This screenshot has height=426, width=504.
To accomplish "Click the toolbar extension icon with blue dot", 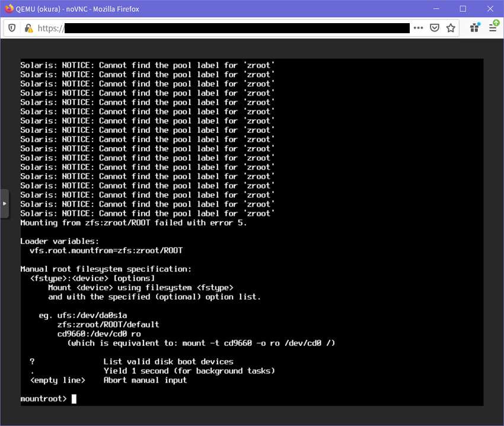I will (475, 27).
